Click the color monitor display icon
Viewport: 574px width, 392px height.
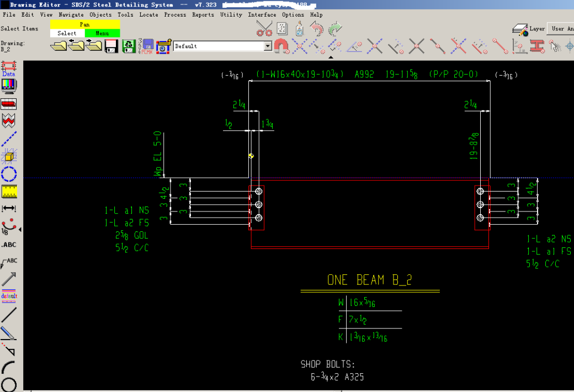(9, 86)
